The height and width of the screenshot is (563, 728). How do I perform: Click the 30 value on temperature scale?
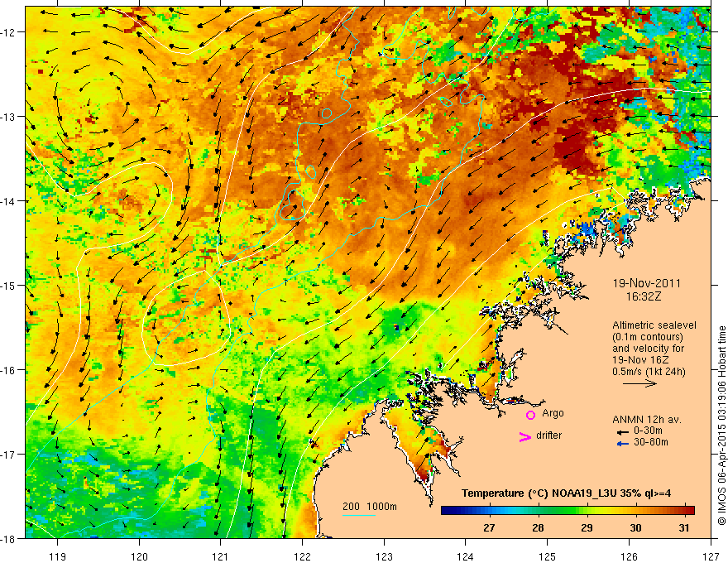pyautogui.click(x=635, y=527)
